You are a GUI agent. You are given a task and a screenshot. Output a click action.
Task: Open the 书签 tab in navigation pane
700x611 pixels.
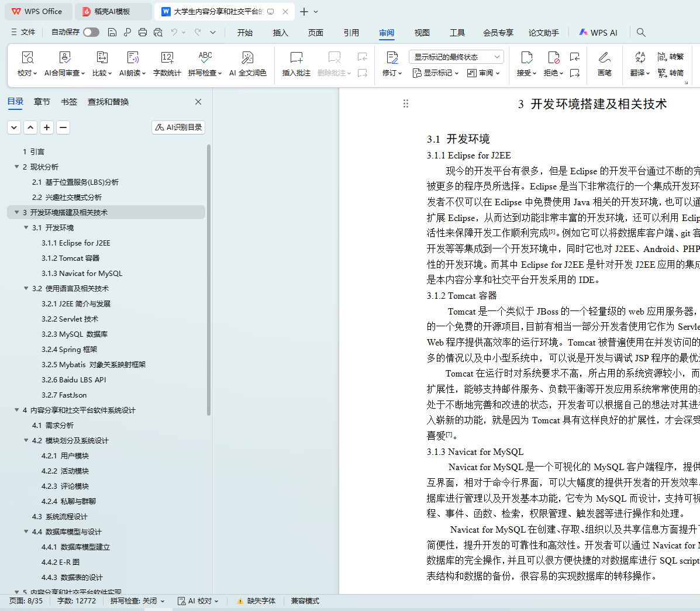pyautogui.click(x=68, y=102)
